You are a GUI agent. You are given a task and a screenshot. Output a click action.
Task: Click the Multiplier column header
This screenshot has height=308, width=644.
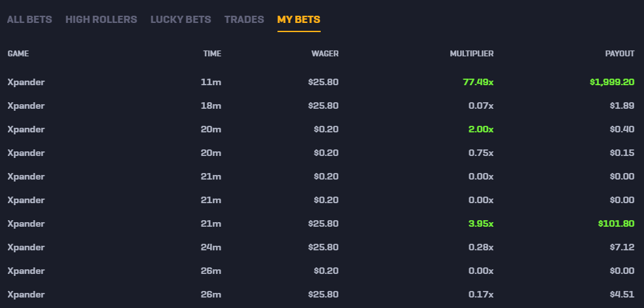point(471,54)
